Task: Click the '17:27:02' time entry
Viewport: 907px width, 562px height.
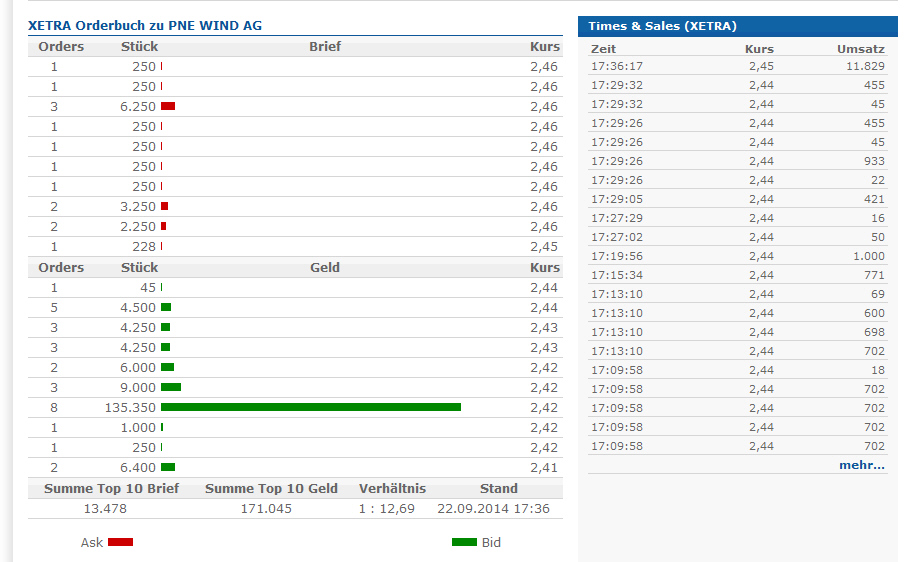Action: pyautogui.click(x=617, y=237)
